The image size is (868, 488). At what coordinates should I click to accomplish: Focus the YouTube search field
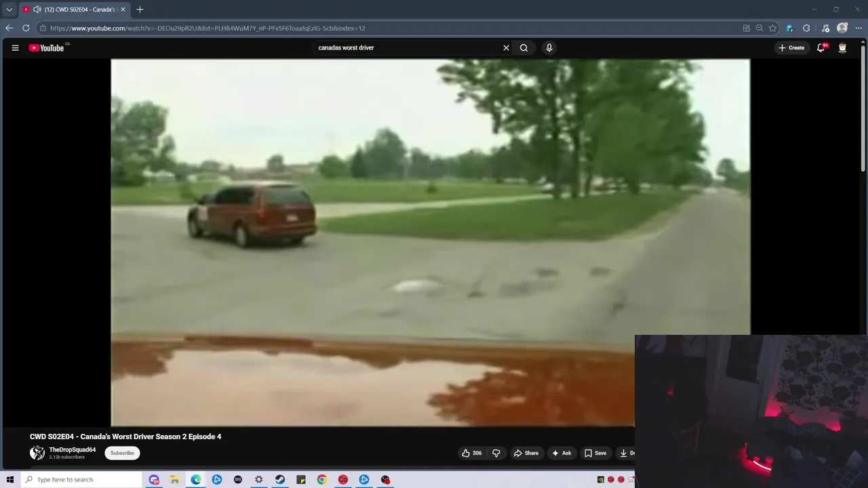pyautogui.click(x=407, y=47)
